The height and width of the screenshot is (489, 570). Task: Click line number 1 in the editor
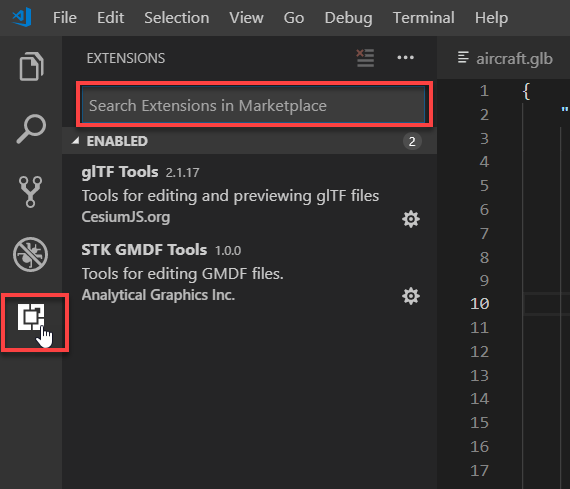pos(484,91)
